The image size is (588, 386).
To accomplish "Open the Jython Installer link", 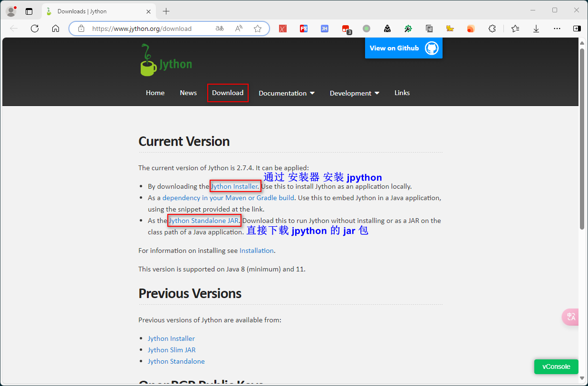I will pos(235,186).
